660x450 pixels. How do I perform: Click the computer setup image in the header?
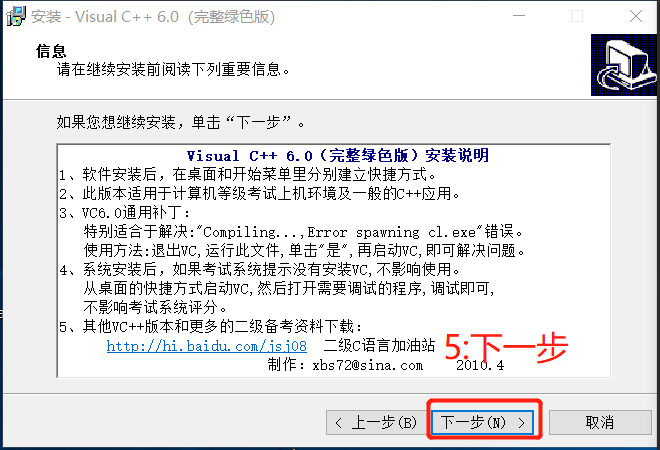[x=624, y=65]
